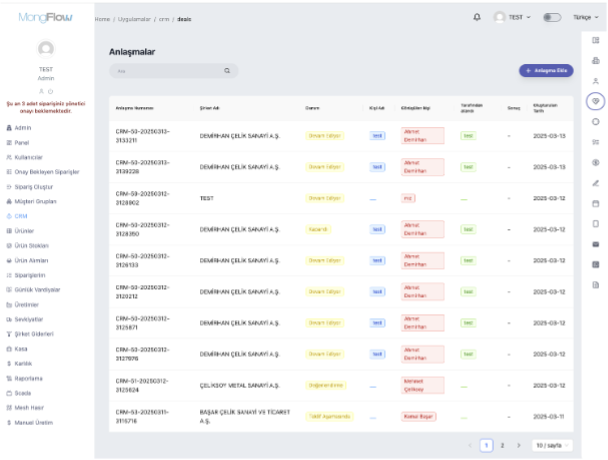The image size is (608, 460).
Task: Open Kasa in the sidebar
Action: (x=21, y=349)
